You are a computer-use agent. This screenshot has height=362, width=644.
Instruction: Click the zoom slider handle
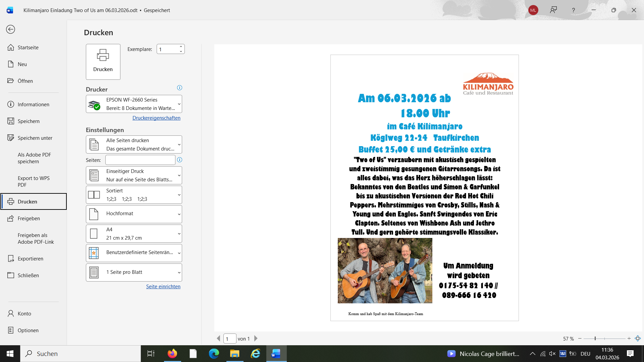(x=595, y=339)
